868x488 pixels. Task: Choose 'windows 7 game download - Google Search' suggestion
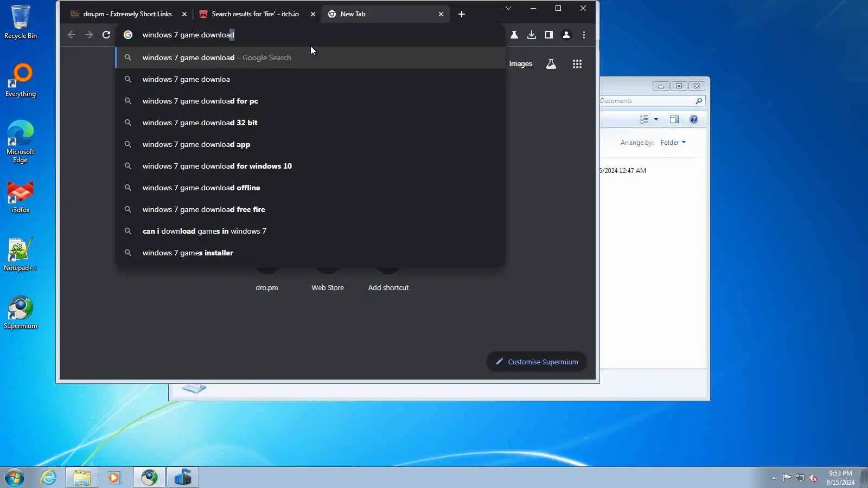coord(310,57)
